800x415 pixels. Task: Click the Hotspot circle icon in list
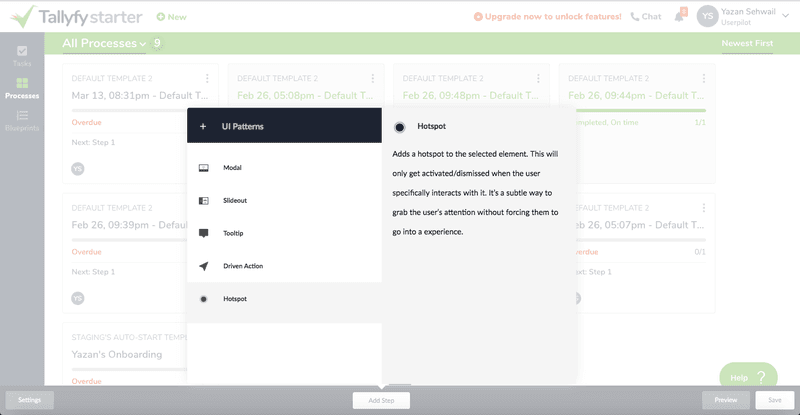point(204,299)
